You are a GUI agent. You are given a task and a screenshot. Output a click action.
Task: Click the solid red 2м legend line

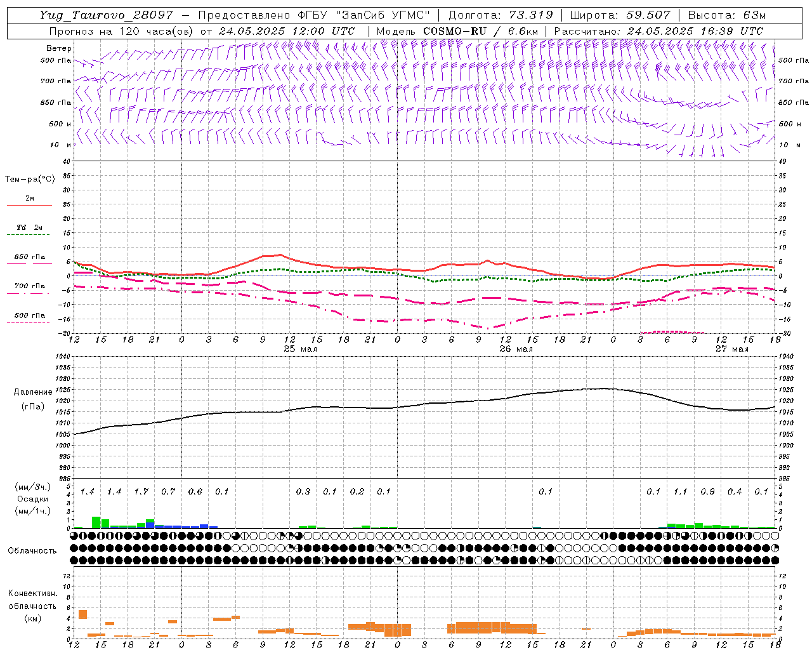[29, 205]
